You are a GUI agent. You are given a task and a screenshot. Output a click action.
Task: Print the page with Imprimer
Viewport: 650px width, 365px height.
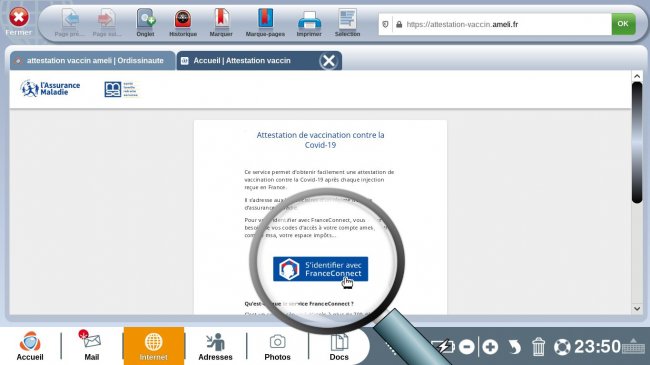click(309, 23)
